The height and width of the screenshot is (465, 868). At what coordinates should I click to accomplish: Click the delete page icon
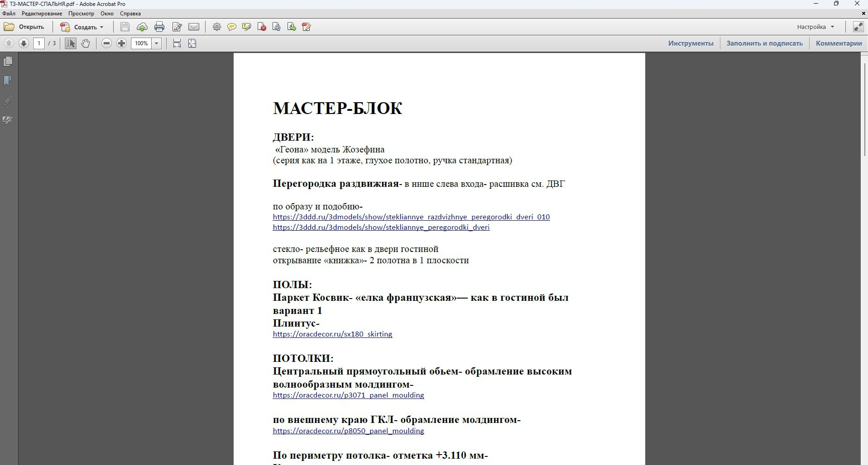pos(261,27)
